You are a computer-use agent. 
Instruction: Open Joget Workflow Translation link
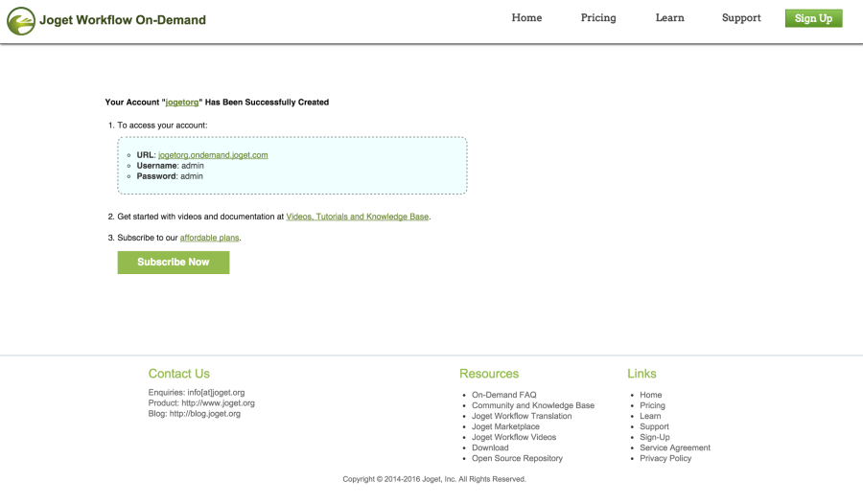coord(522,416)
